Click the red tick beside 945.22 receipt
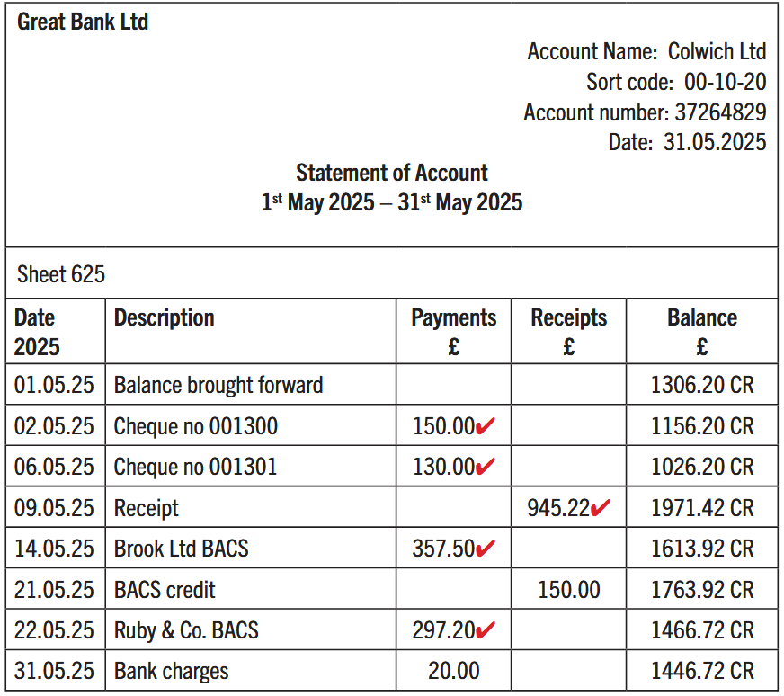The height and width of the screenshot is (696, 784). click(x=600, y=508)
